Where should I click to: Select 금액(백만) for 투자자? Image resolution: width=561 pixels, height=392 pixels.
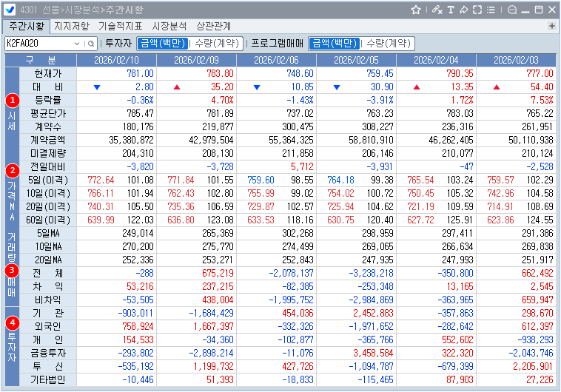[x=163, y=44]
